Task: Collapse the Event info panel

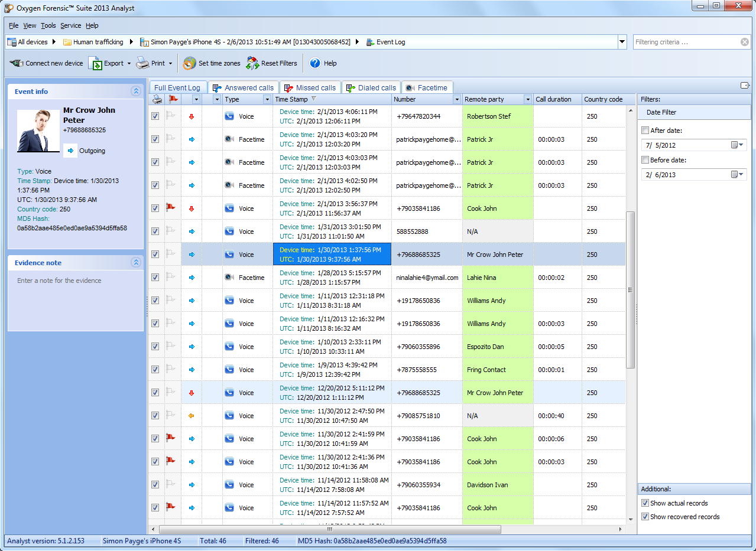Action: pos(136,92)
